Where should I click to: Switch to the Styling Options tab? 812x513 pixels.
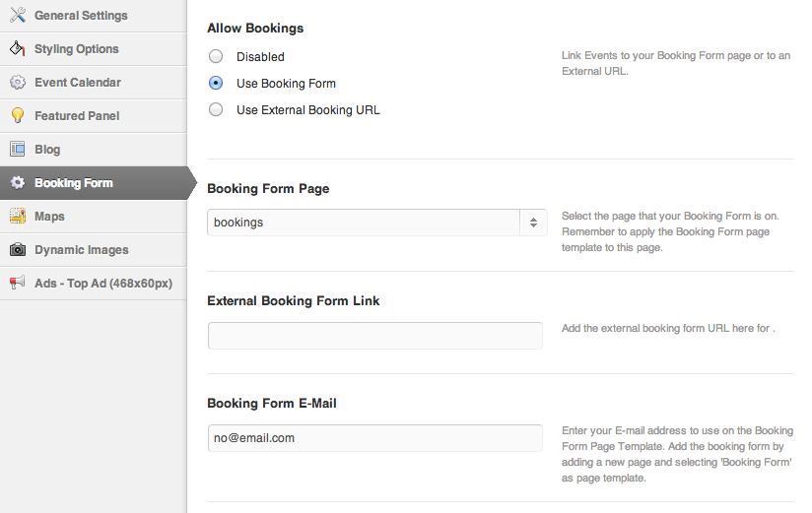(x=77, y=49)
